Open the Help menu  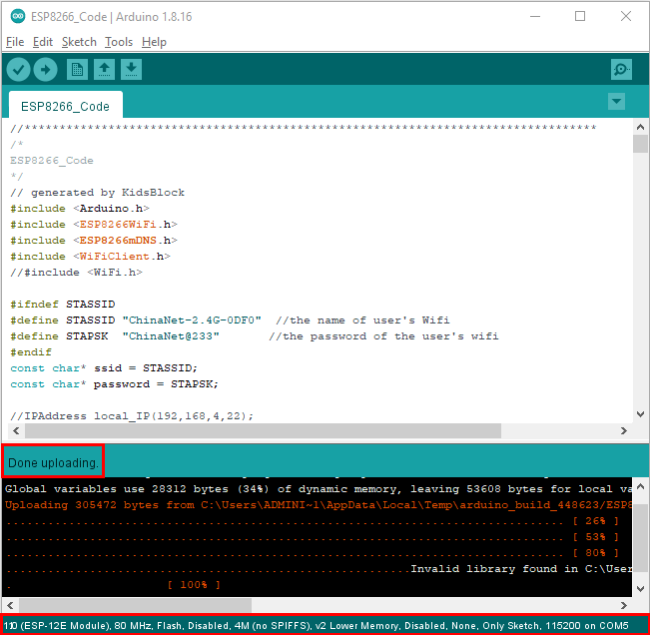(154, 42)
